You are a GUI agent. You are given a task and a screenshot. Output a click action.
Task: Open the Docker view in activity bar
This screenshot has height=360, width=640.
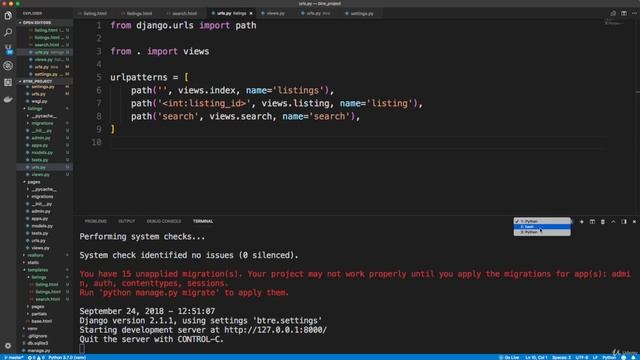tap(8, 99)
